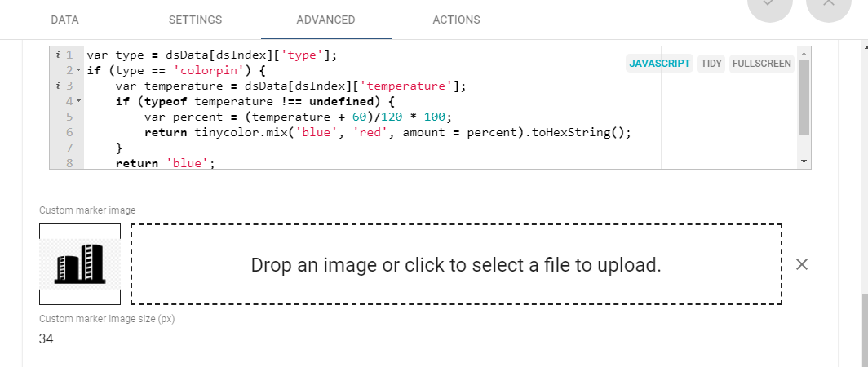The image size is (868, 367).
Task: Open the DATA tab
Action: pos(64,20)
